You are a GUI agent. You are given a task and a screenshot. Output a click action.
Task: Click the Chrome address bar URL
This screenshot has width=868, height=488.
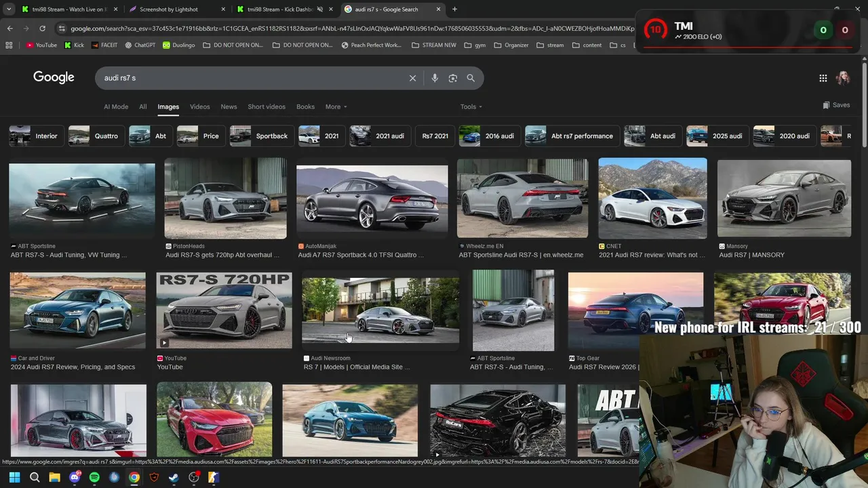[x=353, y=28]
